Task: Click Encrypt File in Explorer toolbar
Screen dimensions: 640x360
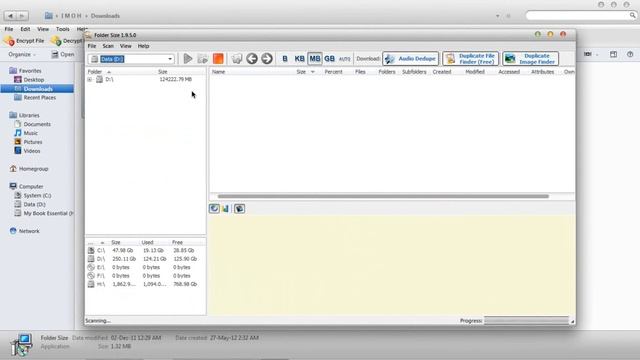Action: click(x=25, y=41)
